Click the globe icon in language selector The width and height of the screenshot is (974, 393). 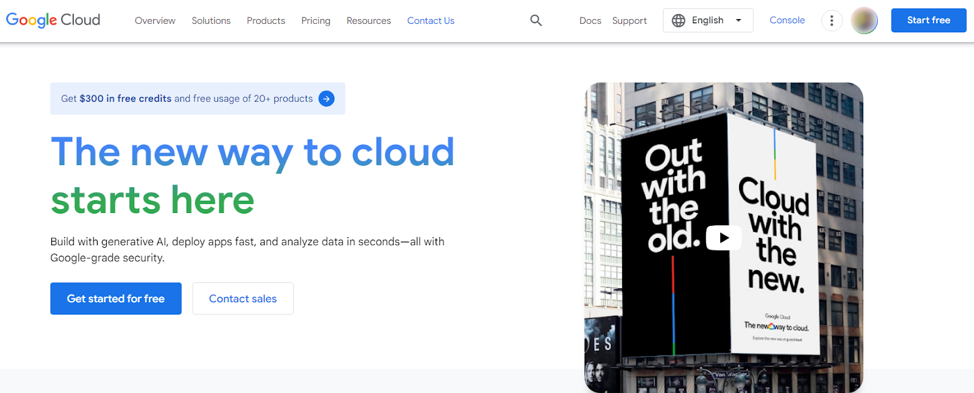679,20
